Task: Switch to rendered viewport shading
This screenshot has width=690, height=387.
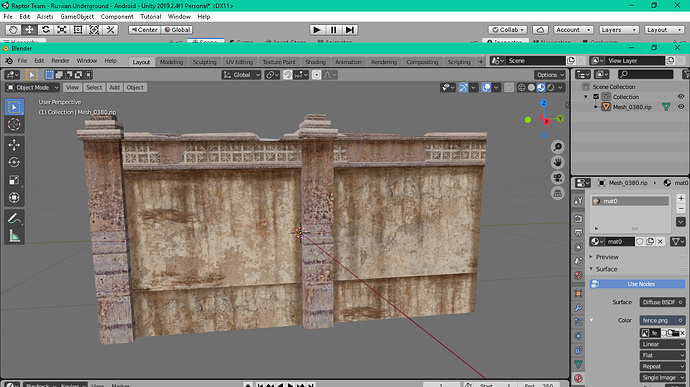Action: pyautogui.click(x=551, y=88)
